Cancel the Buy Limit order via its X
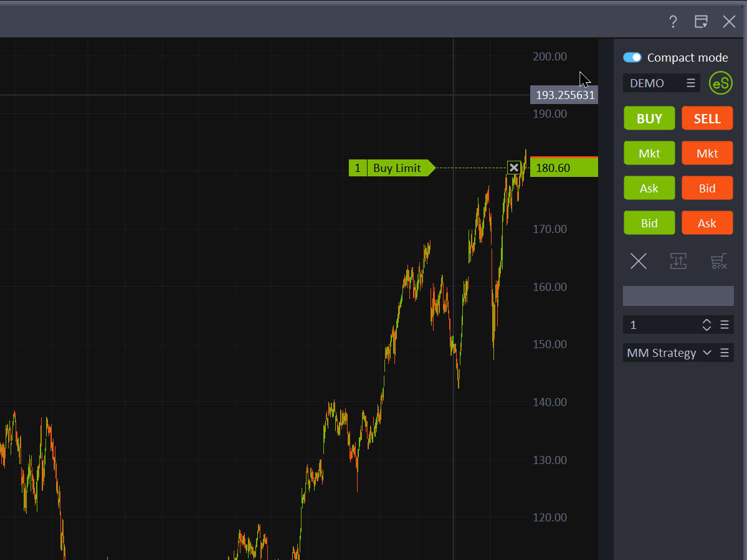Viewport: 747px width, 560px height. [514, 168]
